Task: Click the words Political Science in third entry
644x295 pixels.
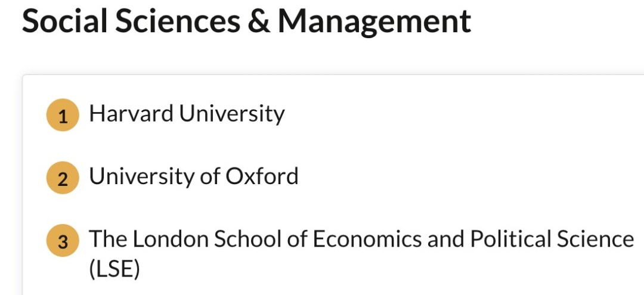Action: click(552, 239)
